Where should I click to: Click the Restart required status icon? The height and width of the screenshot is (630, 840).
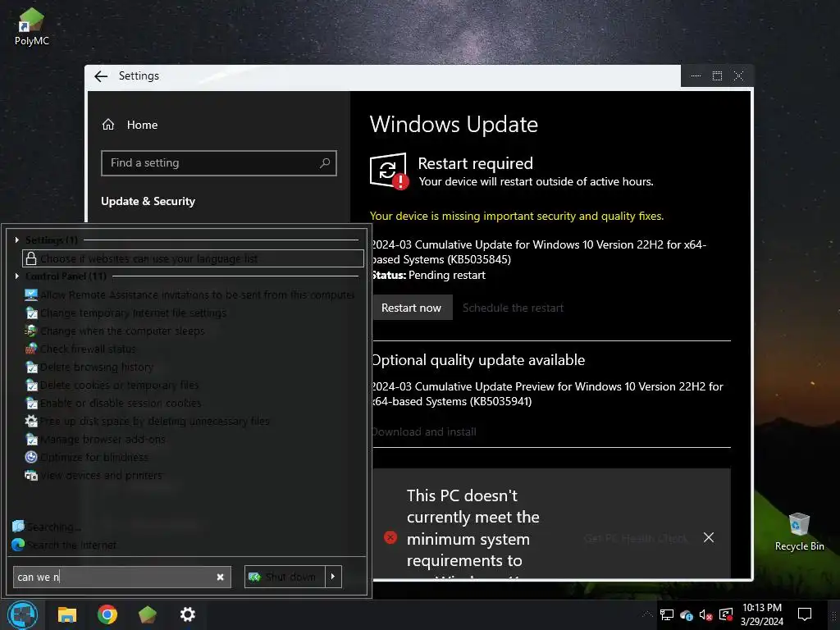click(389, 171)
